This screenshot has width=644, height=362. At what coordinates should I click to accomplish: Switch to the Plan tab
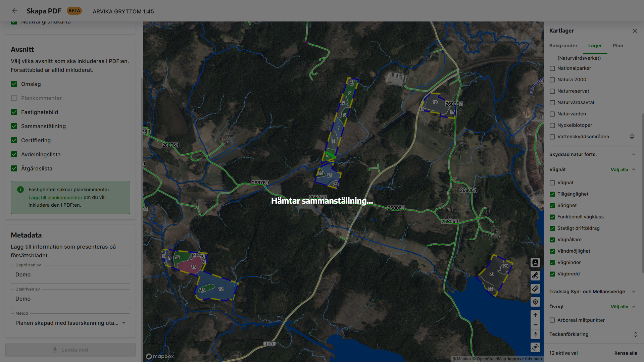(618, 46)
